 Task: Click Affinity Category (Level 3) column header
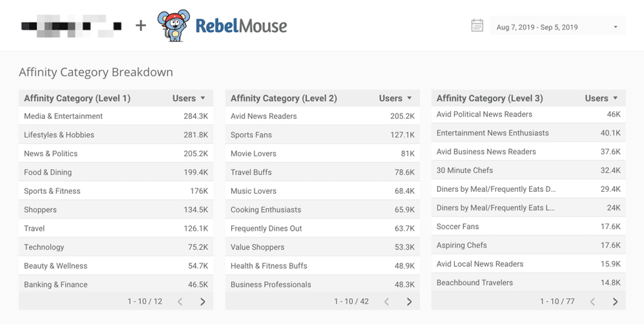(x=490, y=99)
